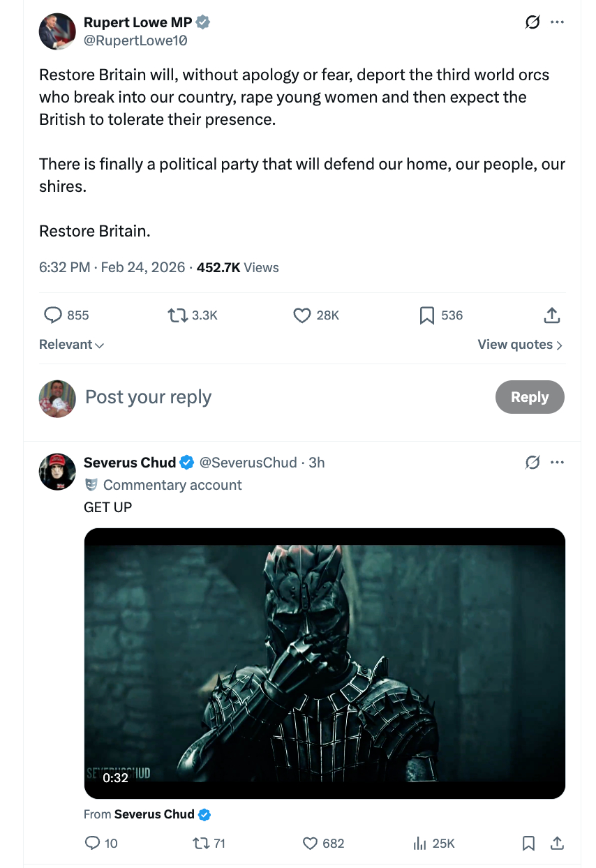Like the Severus Chud reply
This screenshot has width=596, height=868.
click(x=311, y=844)
